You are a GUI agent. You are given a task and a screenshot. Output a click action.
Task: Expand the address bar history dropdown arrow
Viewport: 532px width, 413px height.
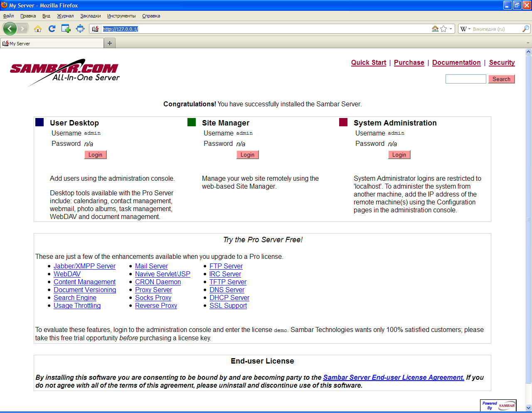451,29
